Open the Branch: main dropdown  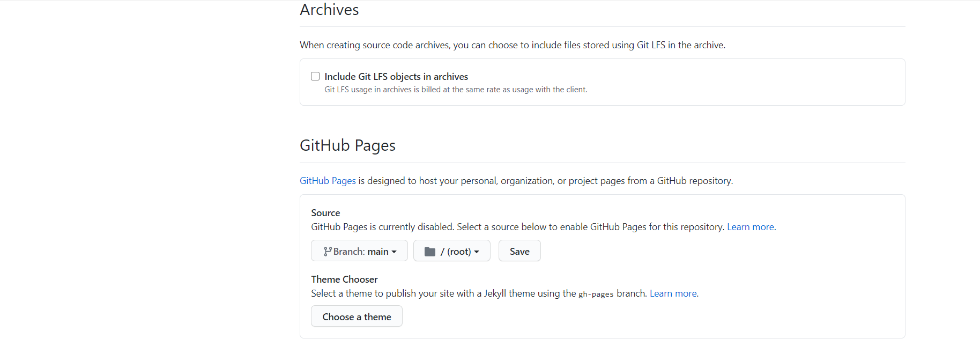359,251
